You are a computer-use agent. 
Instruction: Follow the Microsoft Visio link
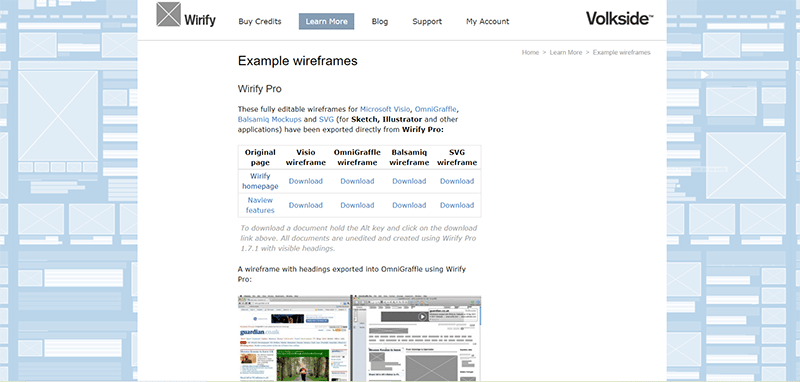click(x=385, y=109)
